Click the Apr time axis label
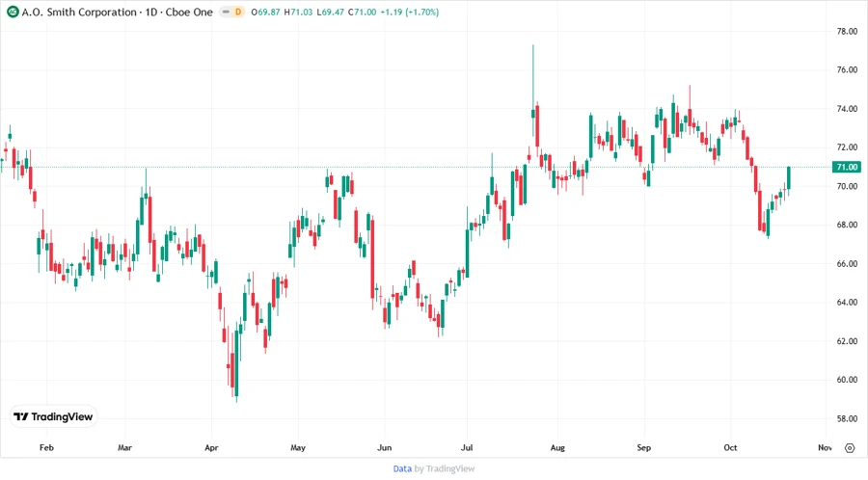868x480 pixels. click(x=211, y=448)
